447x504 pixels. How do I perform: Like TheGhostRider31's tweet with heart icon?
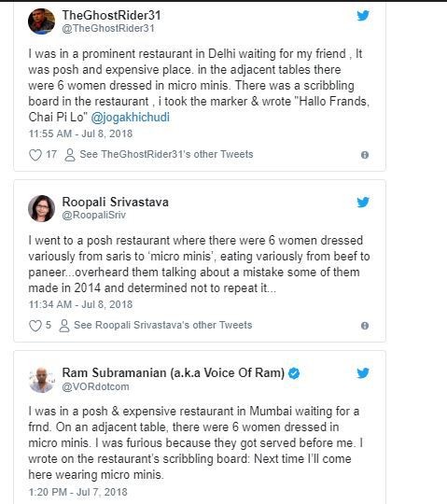tap(35, 155)
